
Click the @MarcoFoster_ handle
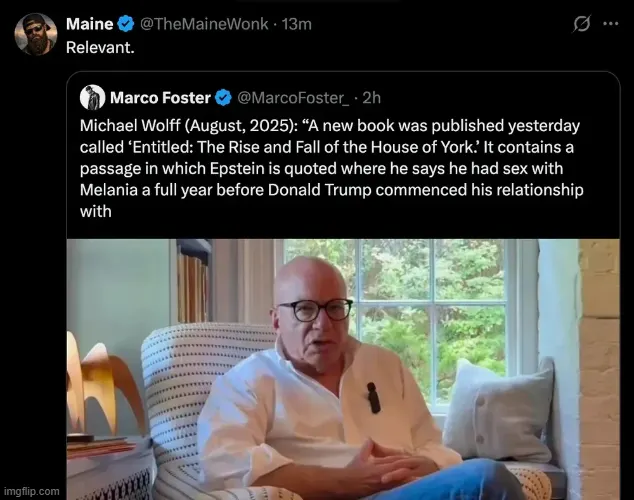click(x=292, y=97)
